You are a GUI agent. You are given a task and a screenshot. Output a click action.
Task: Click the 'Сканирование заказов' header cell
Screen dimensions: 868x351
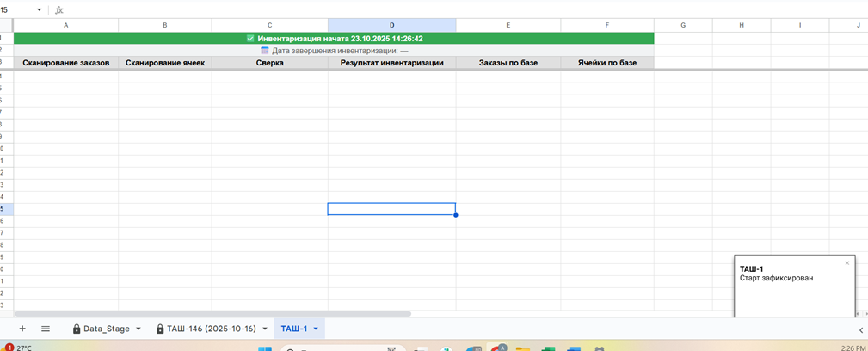(66, 63)
